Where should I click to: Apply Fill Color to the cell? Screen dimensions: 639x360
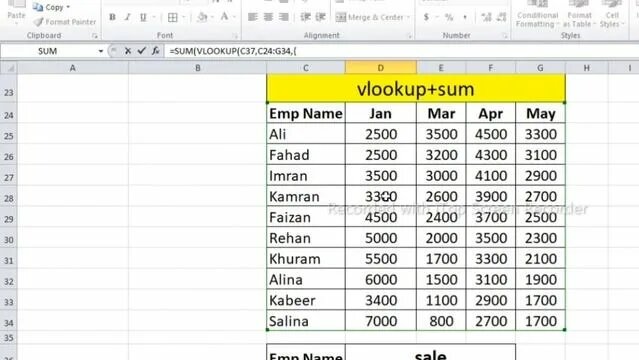(202, 17)
